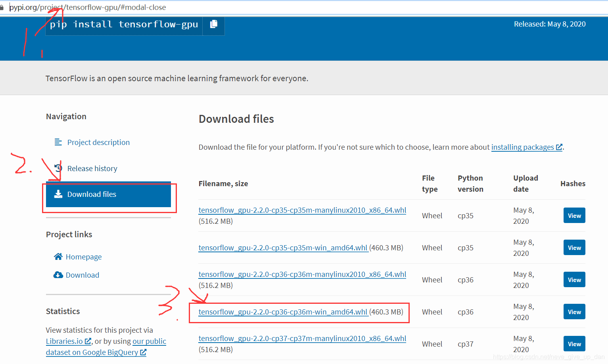Download the cp37 manylinux2010_x86_64 wheel file
This screenshot has width=608, height=364.
pyautogui.click(x=302, y=338)
